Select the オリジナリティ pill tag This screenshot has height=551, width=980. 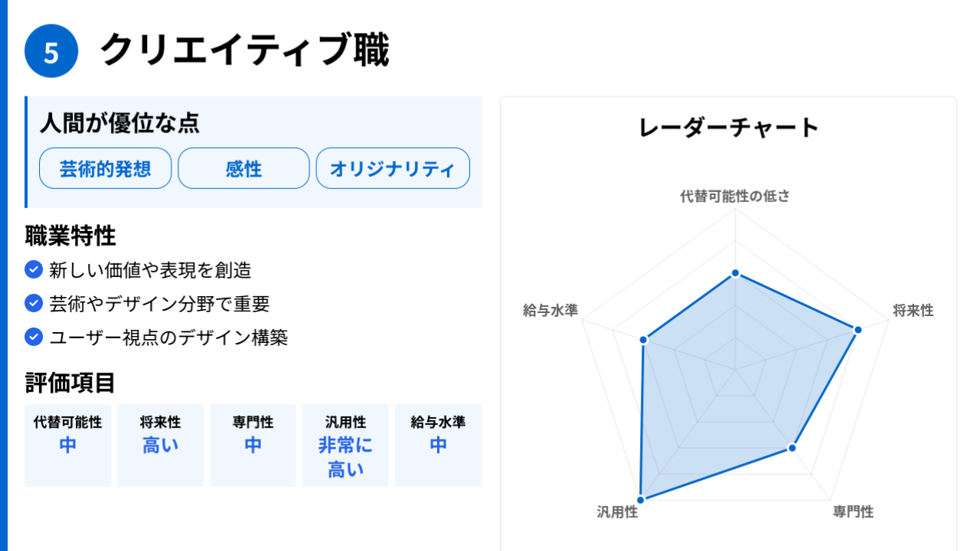click(393, 168)
